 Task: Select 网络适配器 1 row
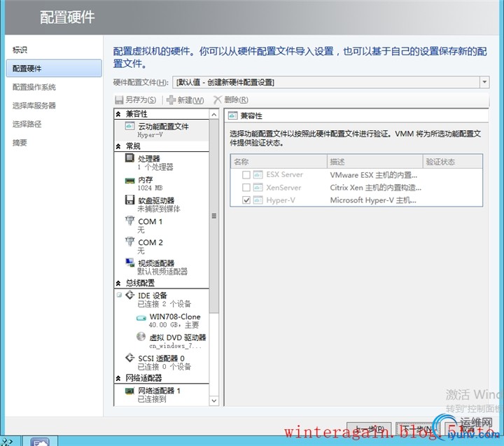(162, 395)
